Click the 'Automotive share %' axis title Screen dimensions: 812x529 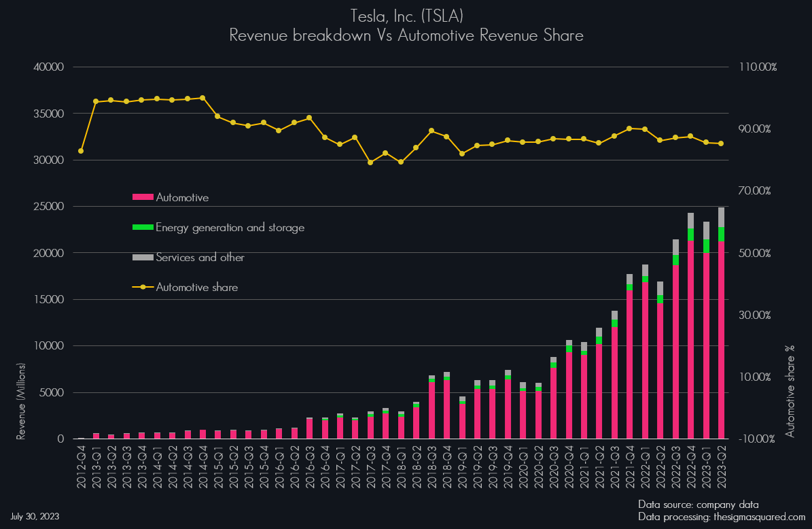(x=790, y=391)
